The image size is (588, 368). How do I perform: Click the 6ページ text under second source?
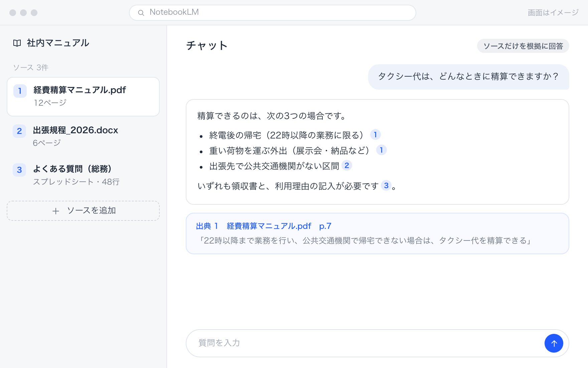(47, 143)
